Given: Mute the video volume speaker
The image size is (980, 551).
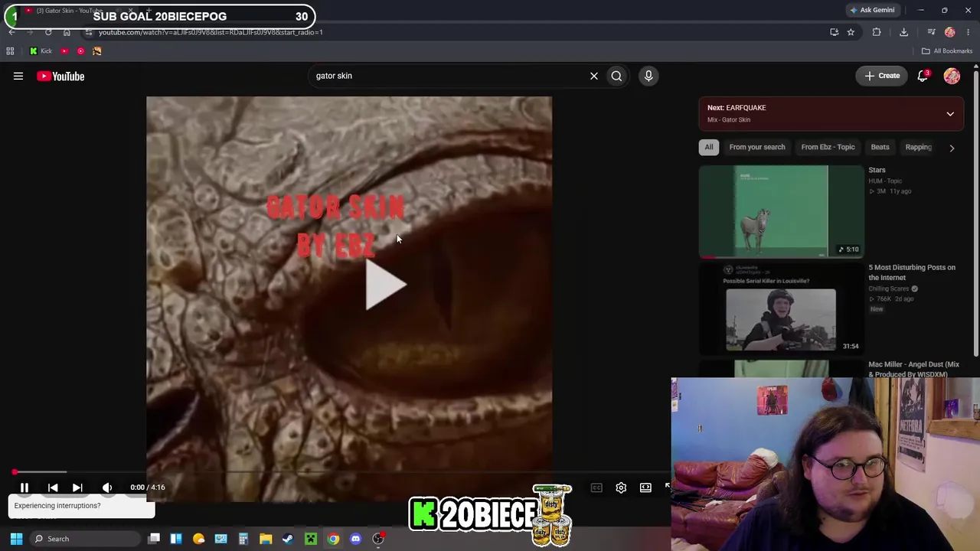Looking at the screenshot, I should 107,487.
